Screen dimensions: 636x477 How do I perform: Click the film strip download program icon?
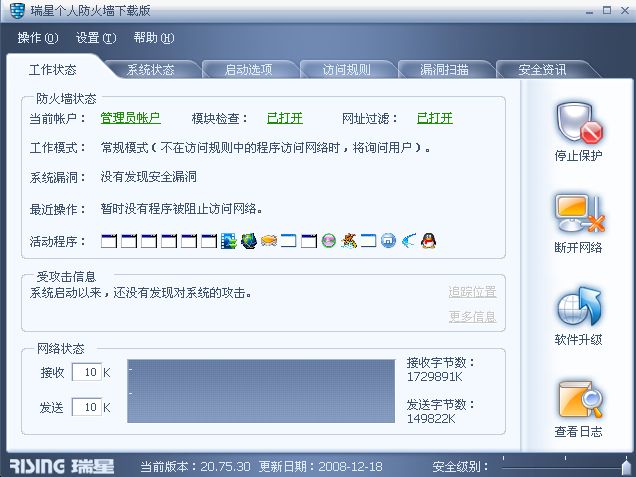click(x=228, y=241)
